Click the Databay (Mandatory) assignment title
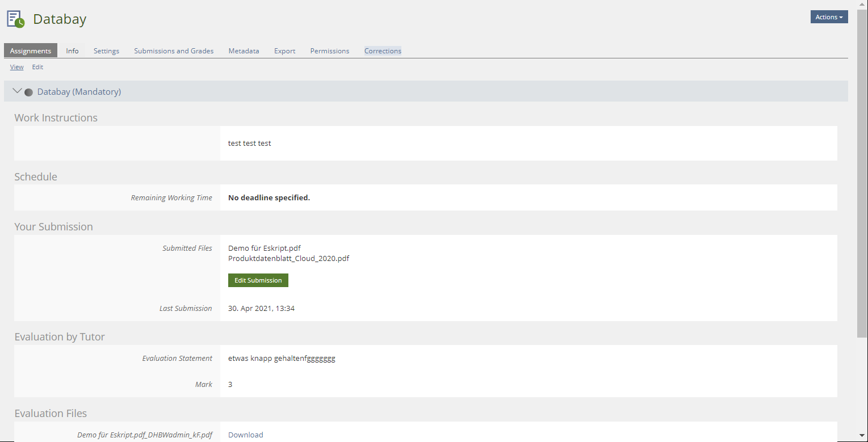The width and height of the screenshot is (868, 442). (79, 91)
